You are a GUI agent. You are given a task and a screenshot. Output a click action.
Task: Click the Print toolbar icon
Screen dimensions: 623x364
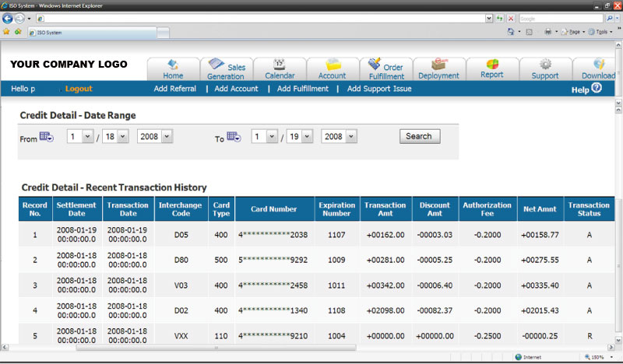(548, 32)
